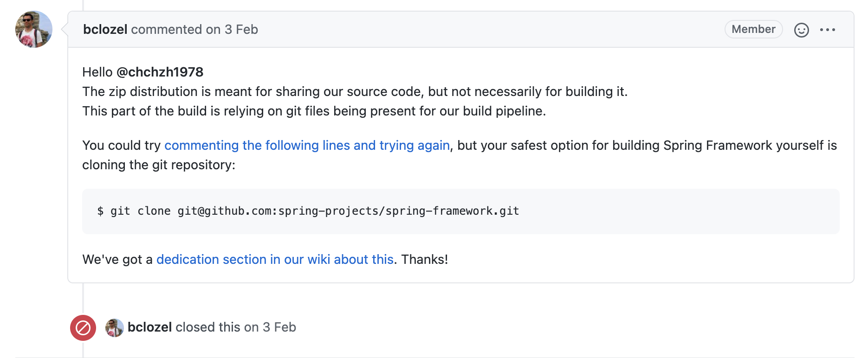Click "closed this" text in timeline
This screenshot has height=358, width=868.
[x=208, y=327]
